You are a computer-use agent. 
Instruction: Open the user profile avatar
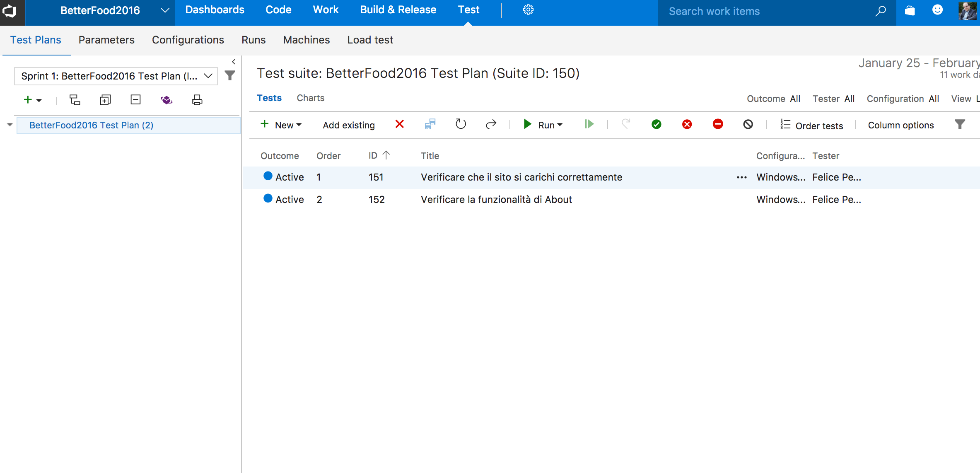(x=968, y=11)
